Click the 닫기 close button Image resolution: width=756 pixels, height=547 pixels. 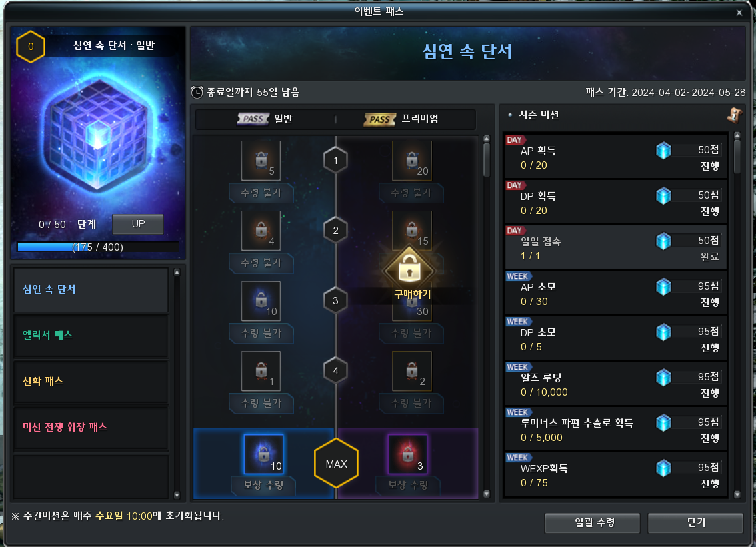(695, 523)
